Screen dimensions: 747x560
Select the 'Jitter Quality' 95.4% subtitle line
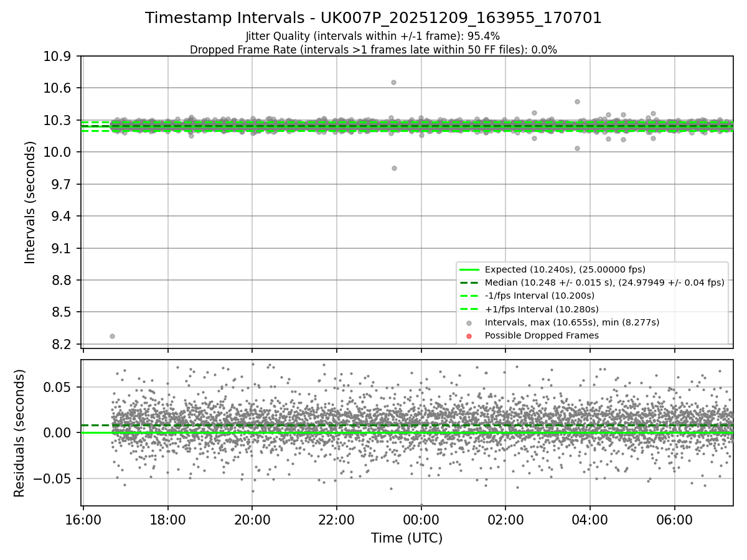[373, 37]
